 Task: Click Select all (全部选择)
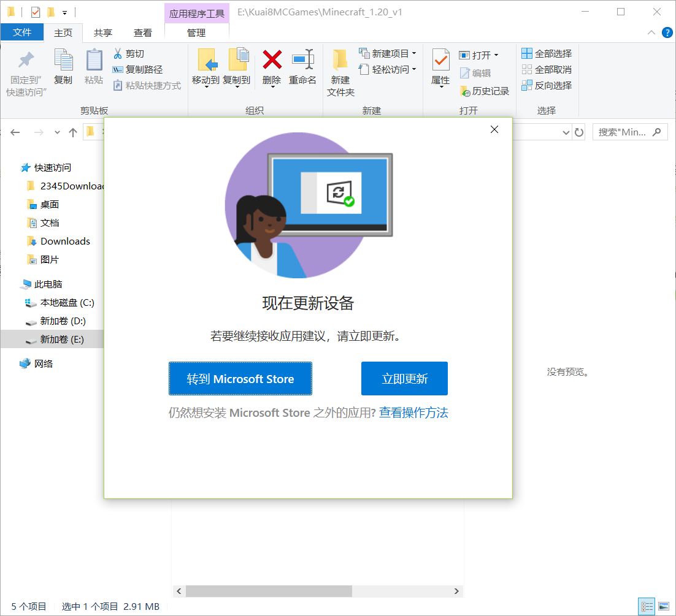(547, 53)
